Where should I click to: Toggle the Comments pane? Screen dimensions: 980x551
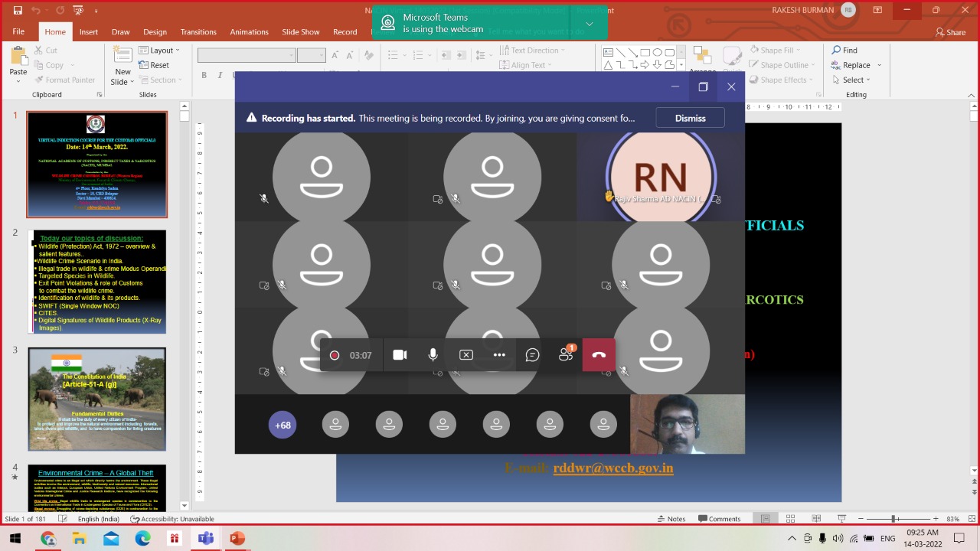pyautogui.click(x=718, y=519)
